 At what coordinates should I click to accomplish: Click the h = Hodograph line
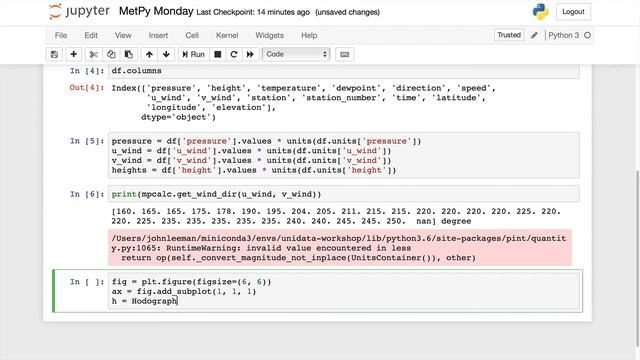point(144,301)
